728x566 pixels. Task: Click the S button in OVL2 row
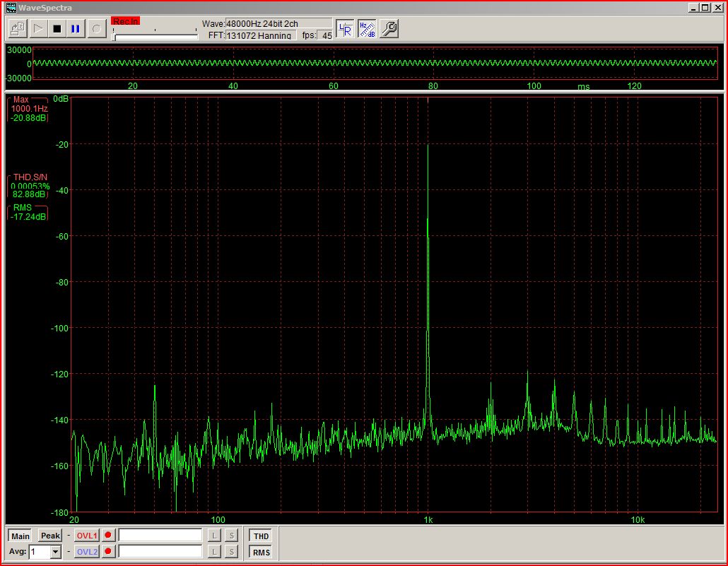click(231, 552)
